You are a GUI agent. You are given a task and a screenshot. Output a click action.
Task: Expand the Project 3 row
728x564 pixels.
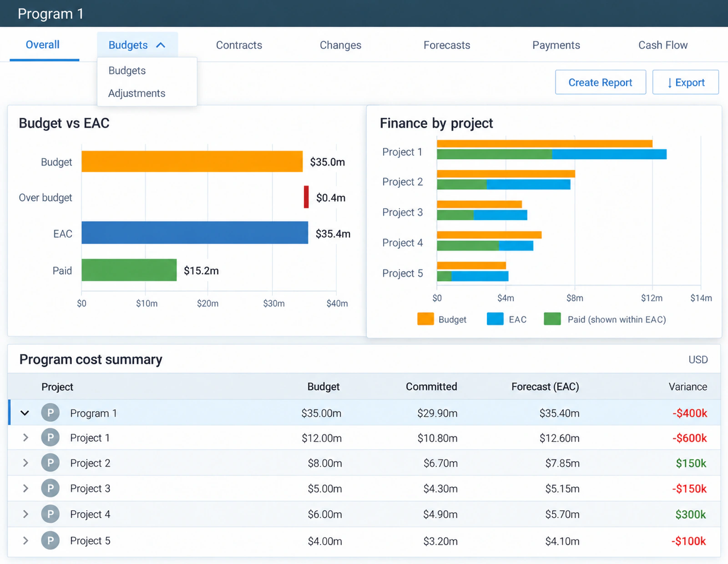tap(25, 488)
